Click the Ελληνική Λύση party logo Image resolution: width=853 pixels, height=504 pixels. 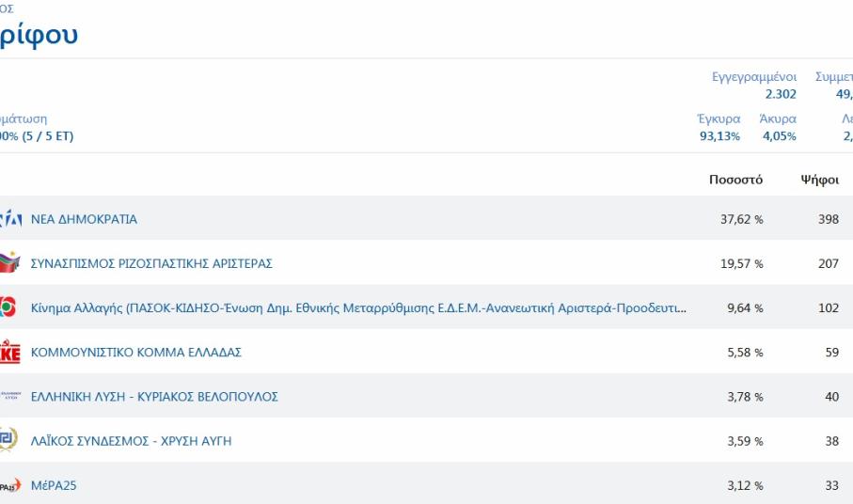(9, 397)
